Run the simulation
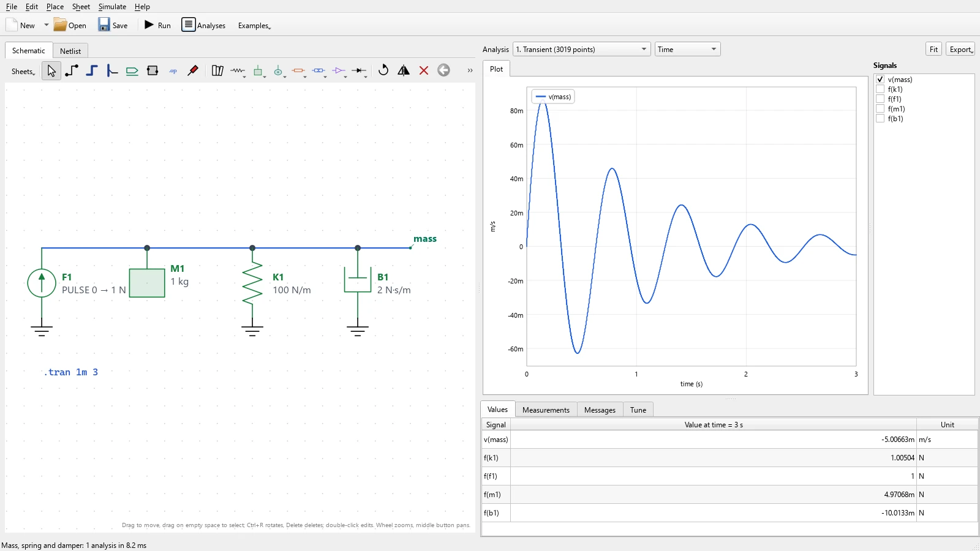980x551 pixels. [x=157, y=25]
